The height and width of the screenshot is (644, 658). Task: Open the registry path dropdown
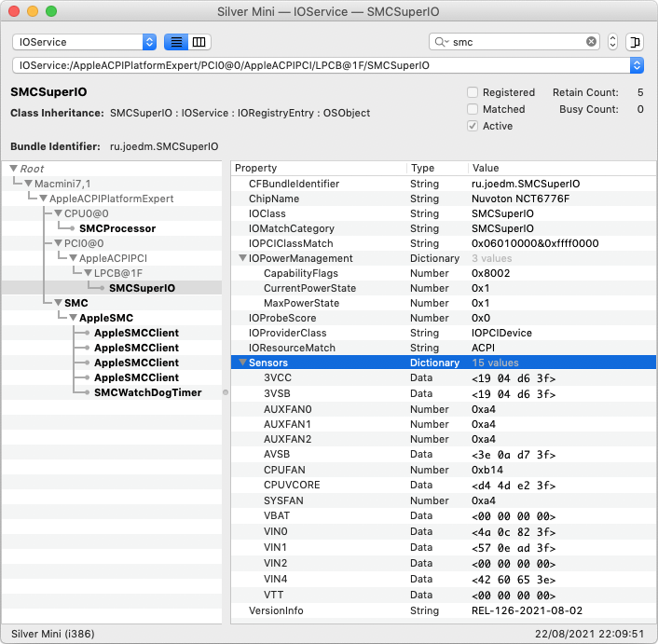637,65
